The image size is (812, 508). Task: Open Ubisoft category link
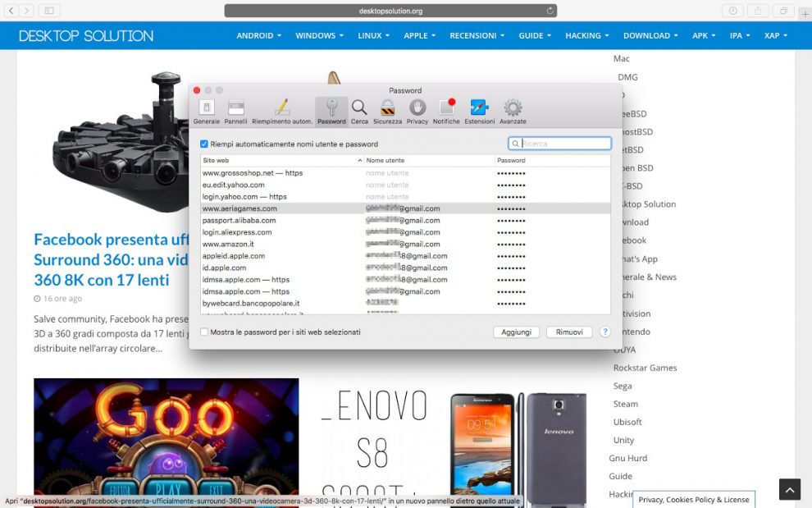coord(627,422)
